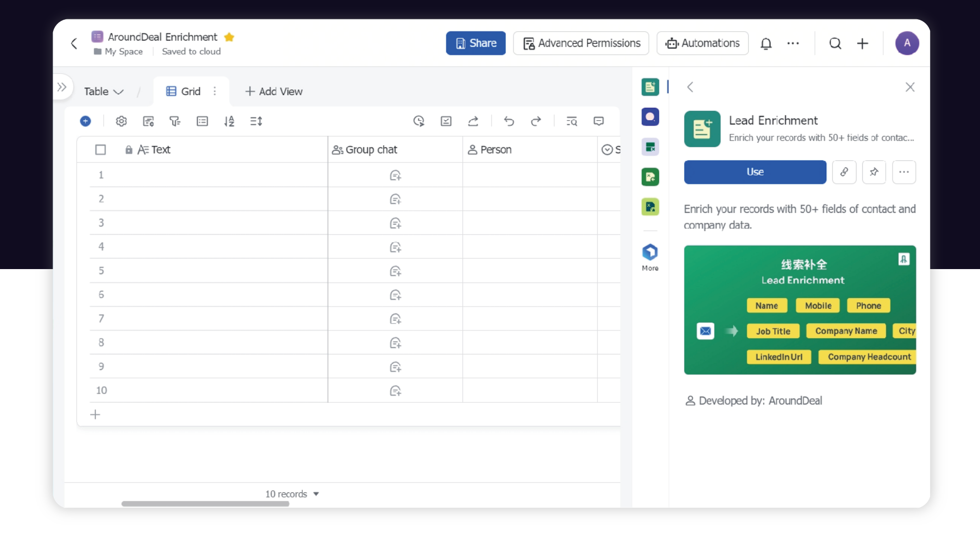Click the blue Share button

[475, 43]
